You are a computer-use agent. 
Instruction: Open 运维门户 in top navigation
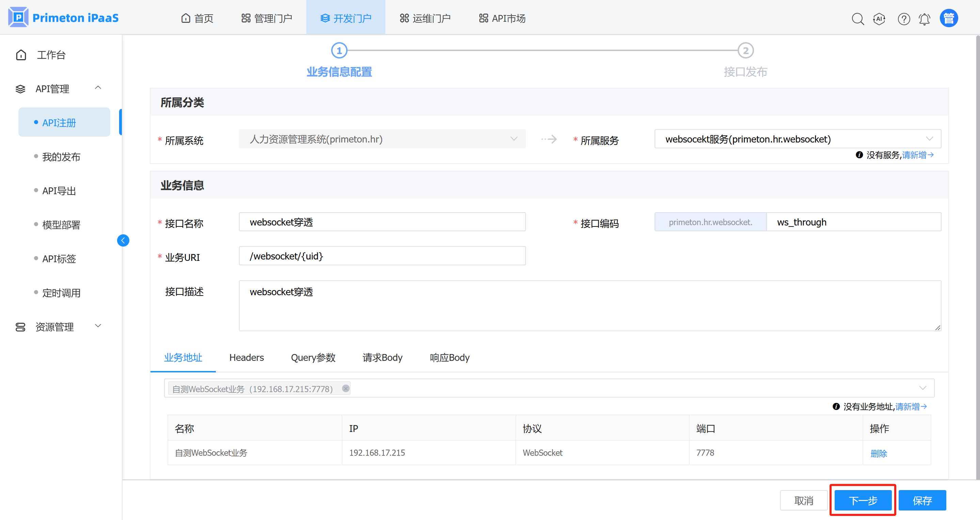click(425, 18)
